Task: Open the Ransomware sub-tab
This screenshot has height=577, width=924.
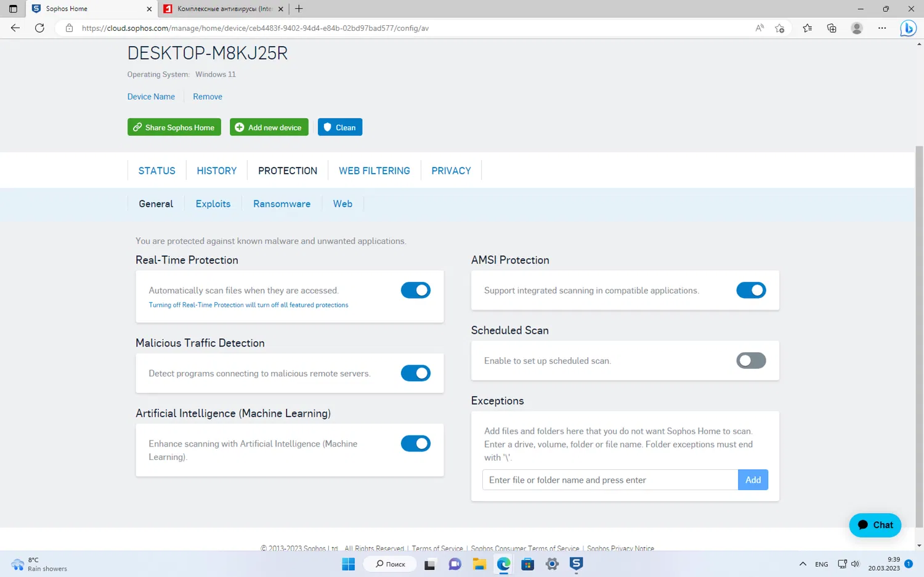Action: pos(282,204)
